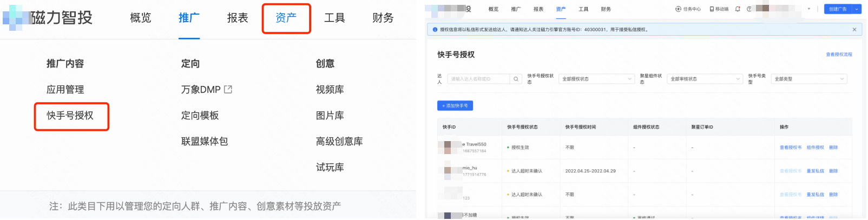Click 重发私信 in the 123 row
Image resolution: width=868 pixels, height=220 pixels.
(816, 195)
